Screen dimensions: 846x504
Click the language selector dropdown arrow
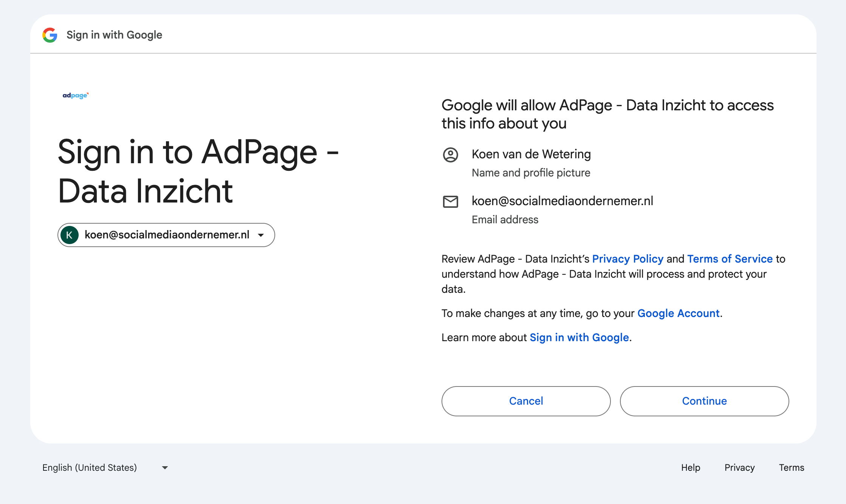click(x=165, y=468)
